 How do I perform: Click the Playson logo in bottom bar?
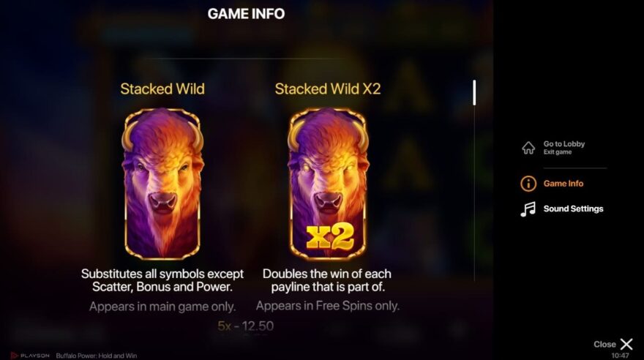[31, 356]
